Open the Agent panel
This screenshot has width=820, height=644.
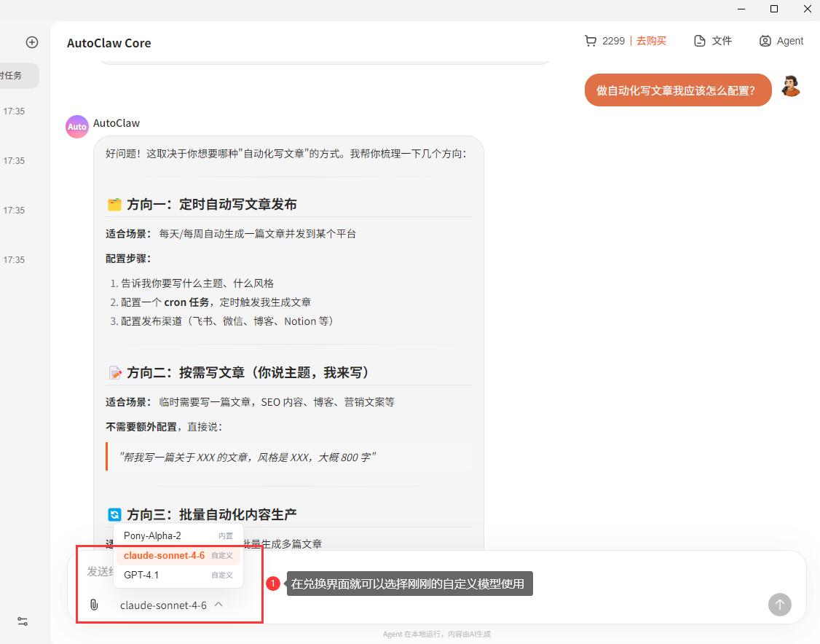coord(781,41)
